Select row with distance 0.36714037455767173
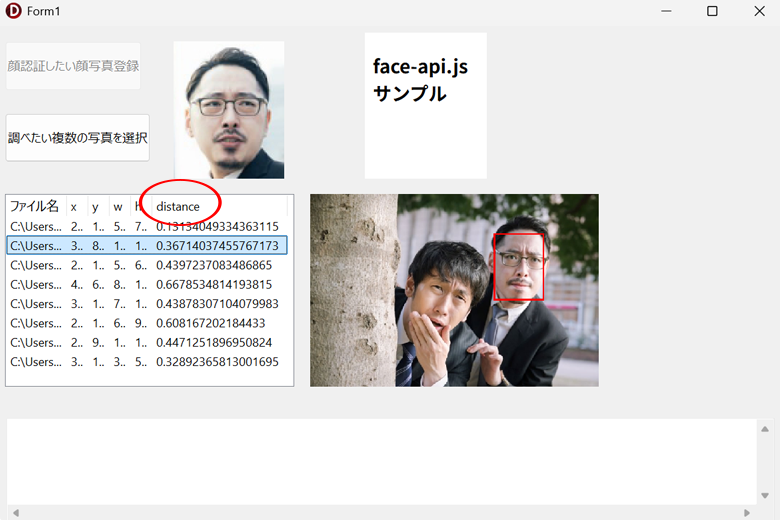The height and width of the screenshot is (520, 780). point(147,245)
